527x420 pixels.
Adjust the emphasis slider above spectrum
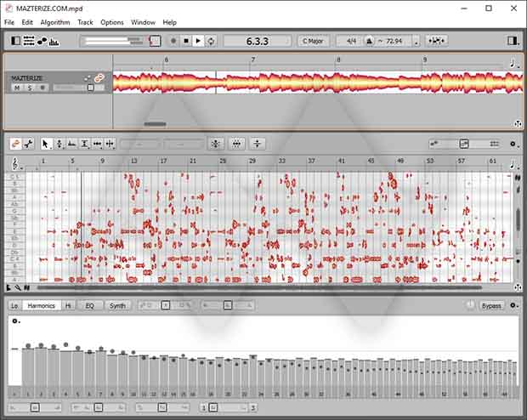click(x=165, y=305)
